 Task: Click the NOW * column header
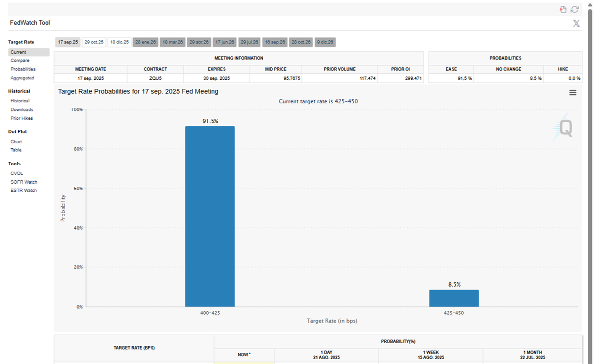244,355
